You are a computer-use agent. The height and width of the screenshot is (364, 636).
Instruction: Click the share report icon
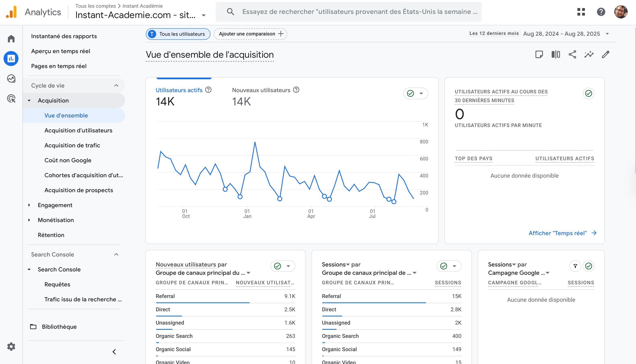tap(572, 55)
